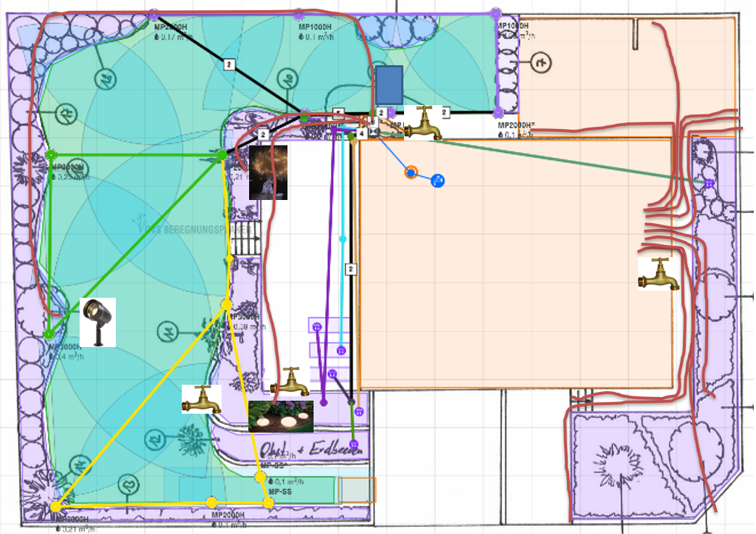
Task: Click the blue circular water tap symbol
Action: pos(437,181)
